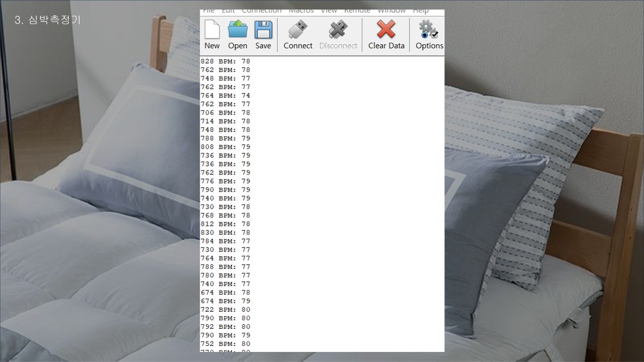The width and height of the screenshot is (644, 362).
Task: Click the output line '764 BPM: 74'
Action: point(225,96)
